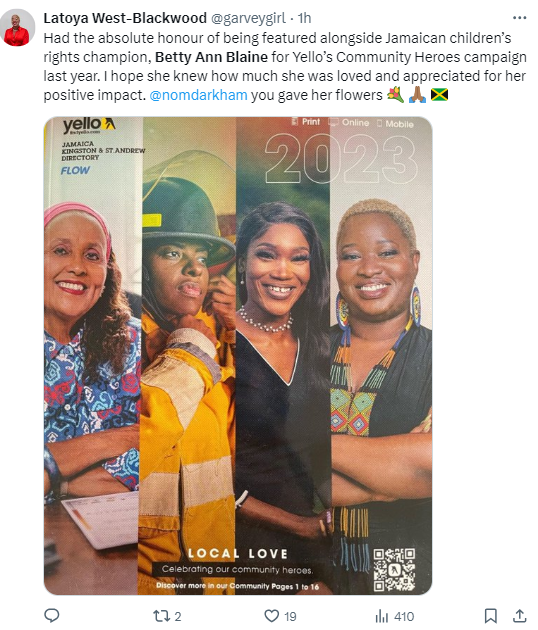The image size is (538, 630).
Task: Open the three-dot more options menu
Action: click(x=520, y=18)
